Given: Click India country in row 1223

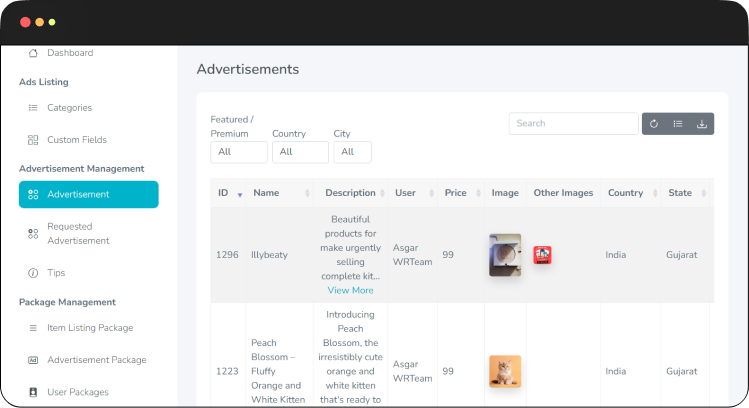Looking at the screenshot, I should pos(616,371).
